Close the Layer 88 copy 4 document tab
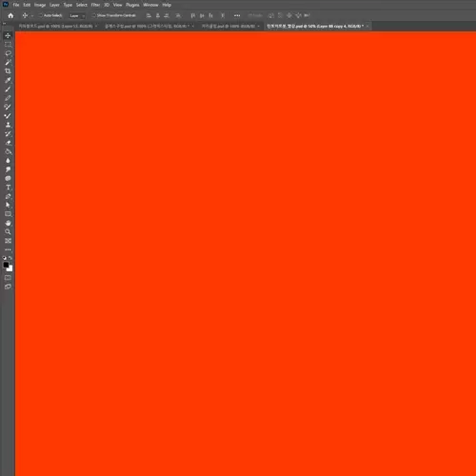Image resolution: width=476 pixels, height=476 pixels. click(x=367, y=26)
